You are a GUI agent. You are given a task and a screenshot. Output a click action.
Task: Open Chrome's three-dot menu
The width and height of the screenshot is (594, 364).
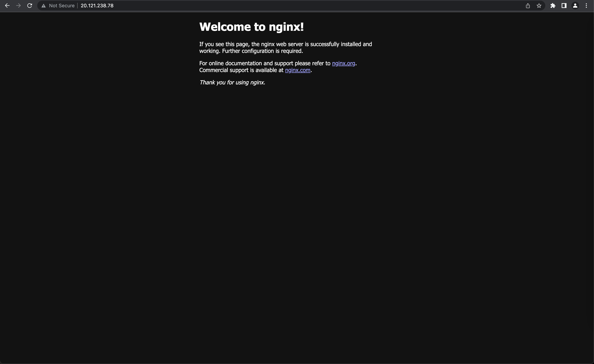pyautogui.click(x=587, y=6)
